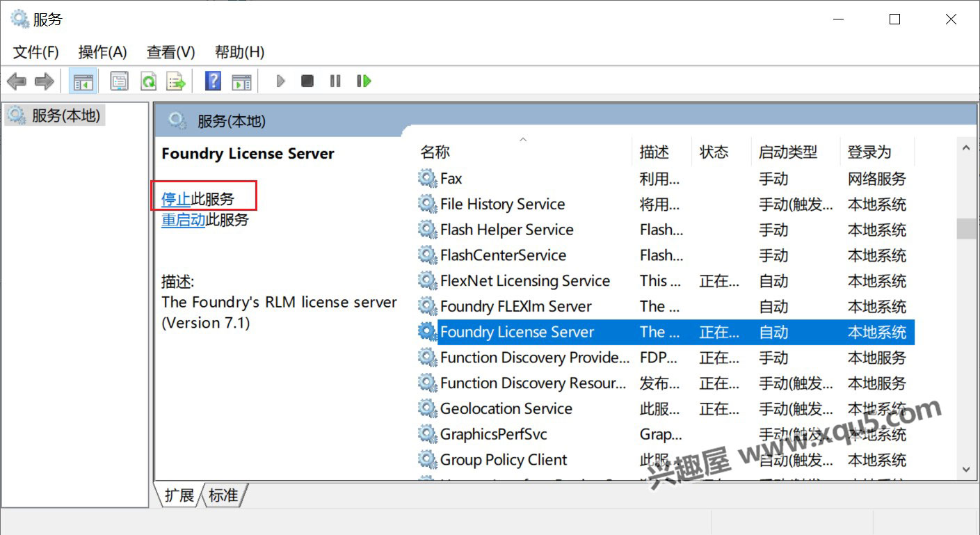The height and width of the screenshot is (535, 980).
Task: Select the Flash Helper Service row
Action: tap(666, 230)
